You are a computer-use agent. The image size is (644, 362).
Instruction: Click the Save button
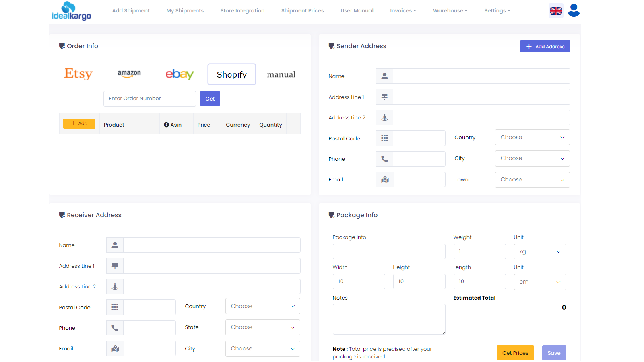coord(554,353)
